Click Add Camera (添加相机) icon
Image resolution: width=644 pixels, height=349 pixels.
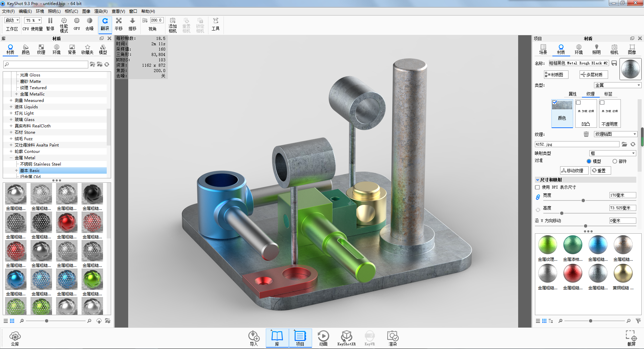point(173,25)
